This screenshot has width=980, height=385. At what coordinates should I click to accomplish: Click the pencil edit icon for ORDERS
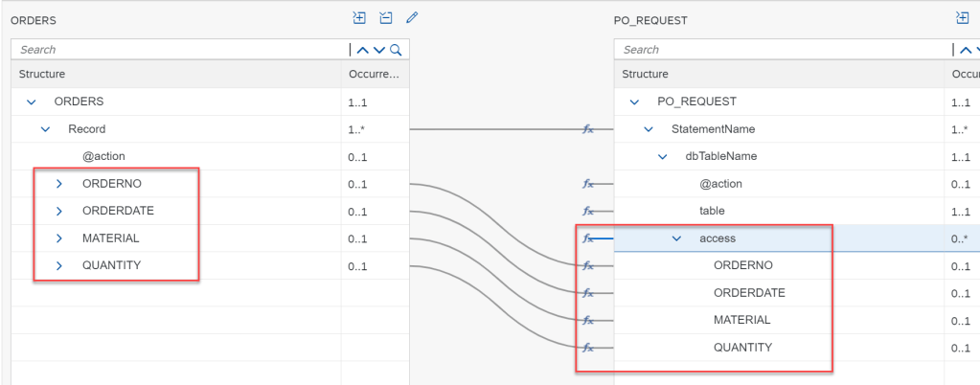click(x=412, y=17)
